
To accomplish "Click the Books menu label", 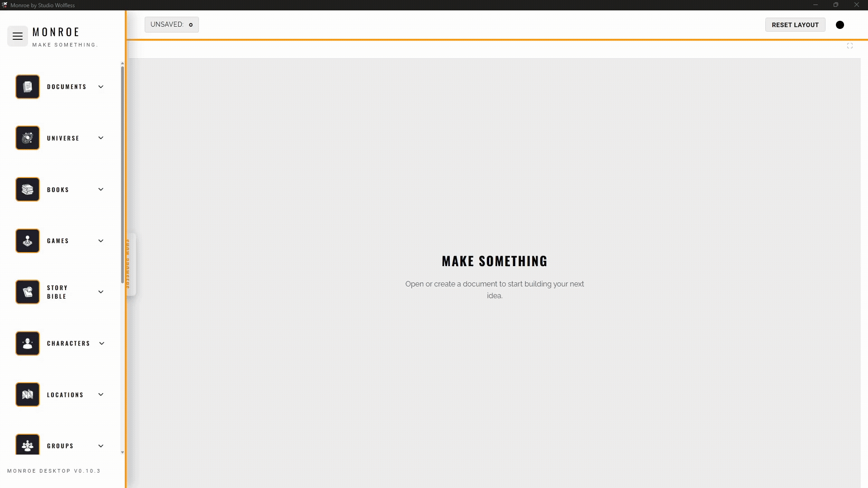I will coord(58,190).
